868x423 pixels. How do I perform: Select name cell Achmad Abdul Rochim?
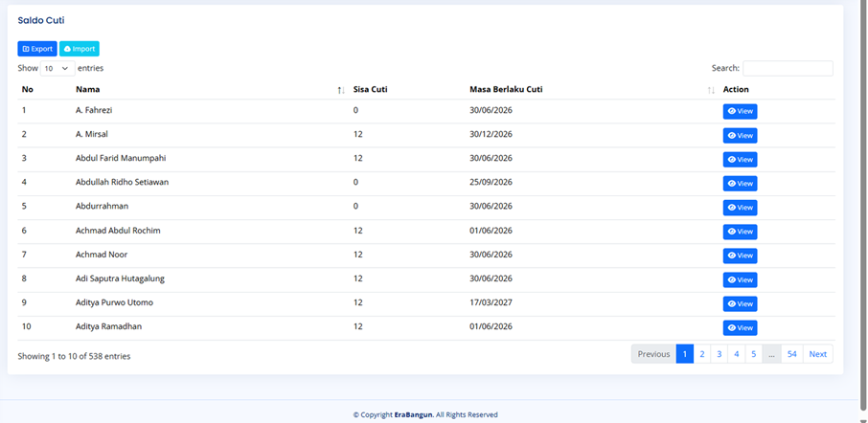point(118,231)
